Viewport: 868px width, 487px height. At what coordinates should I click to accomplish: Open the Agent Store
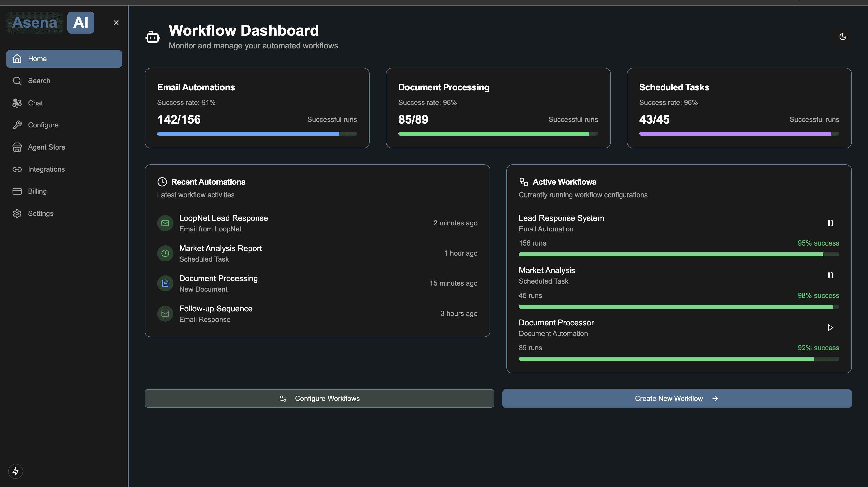pos(64,147)
